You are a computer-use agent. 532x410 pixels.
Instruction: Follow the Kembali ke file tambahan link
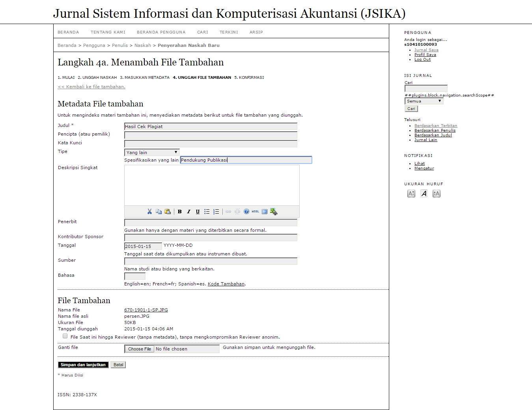pyautogui.click(x=91, y=87)
